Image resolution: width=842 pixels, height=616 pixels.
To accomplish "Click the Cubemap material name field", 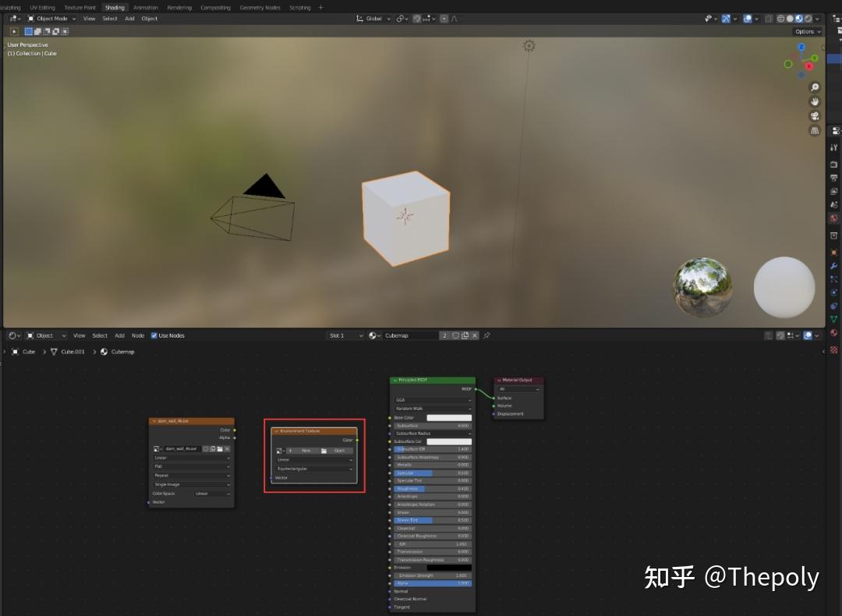I will [412, 335].
